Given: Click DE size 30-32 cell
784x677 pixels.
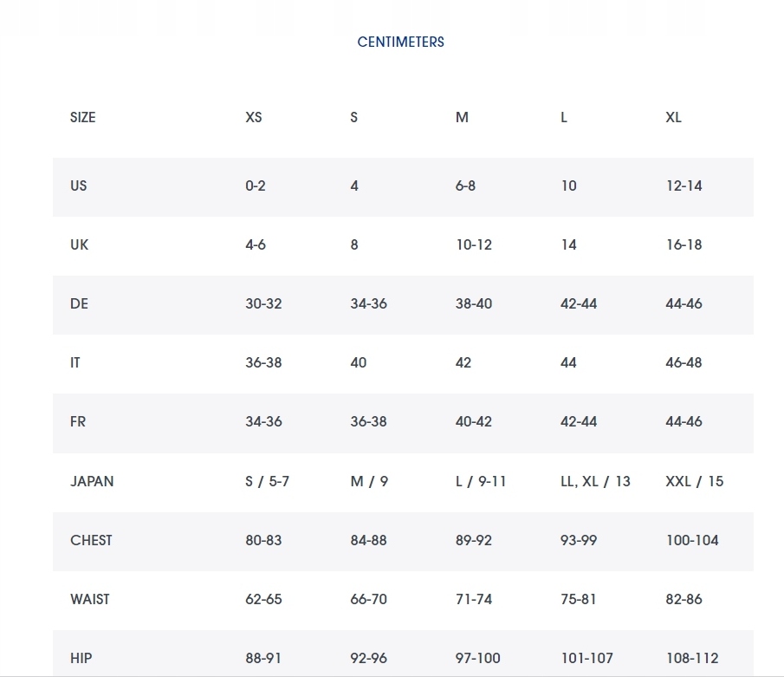Looking at the screenshot, I should pos(263,303).
